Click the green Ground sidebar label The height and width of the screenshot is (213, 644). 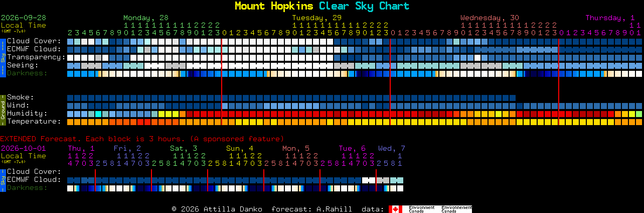point(3,110)
